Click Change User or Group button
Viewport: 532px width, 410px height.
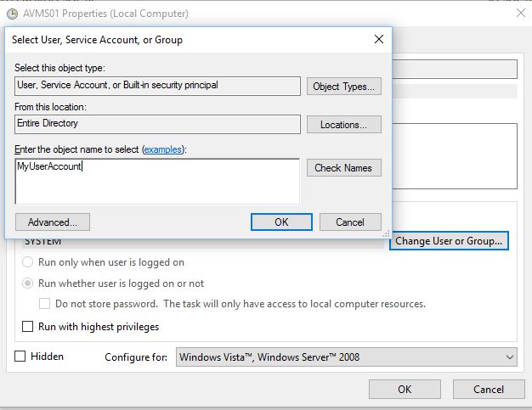click(x=449, y=241)
